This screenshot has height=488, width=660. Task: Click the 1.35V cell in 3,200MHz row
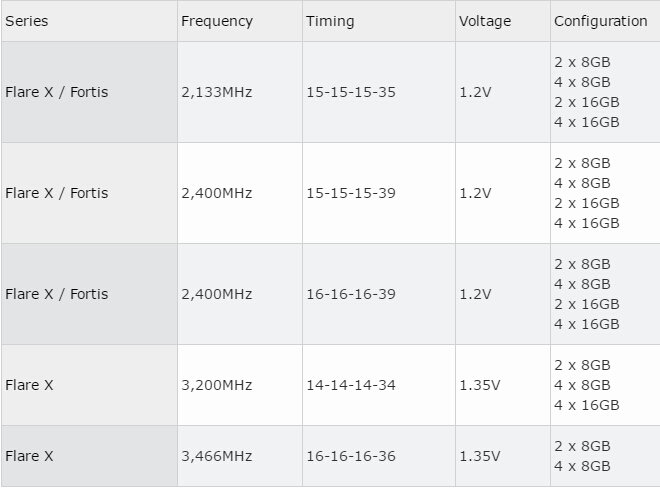pyautogui.click(x=503, y=385)
